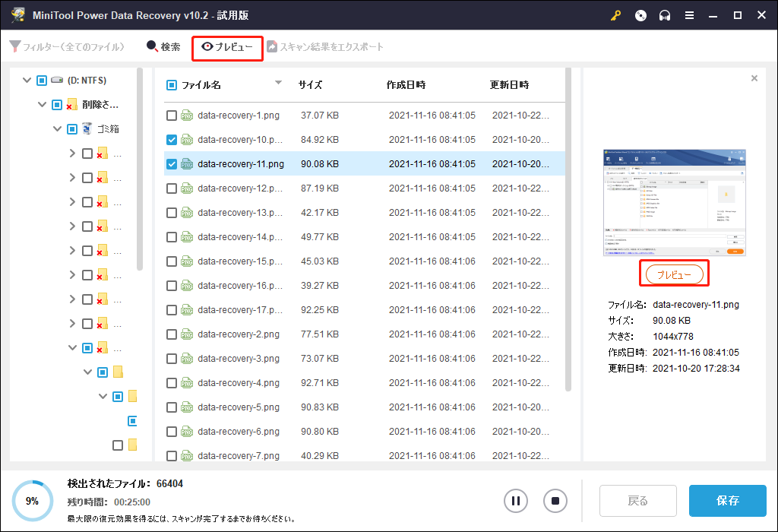The height and width of the screenshot is (532, 778).
Task: Check the data-recovery-1.png checkbox
Action: point(172,116)
